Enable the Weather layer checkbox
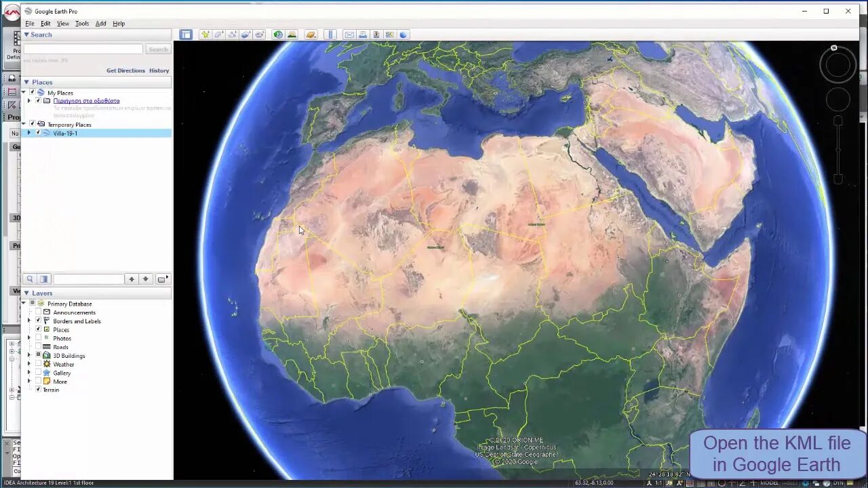Screen dimensions: 868x488 click(x=38, y=364)
